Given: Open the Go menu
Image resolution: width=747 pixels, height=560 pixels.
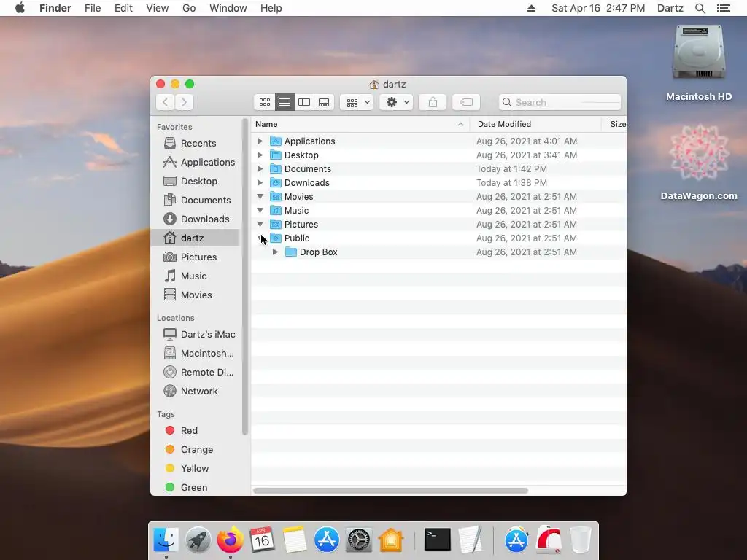Looking at the screenshot, I should coord(189,8).
